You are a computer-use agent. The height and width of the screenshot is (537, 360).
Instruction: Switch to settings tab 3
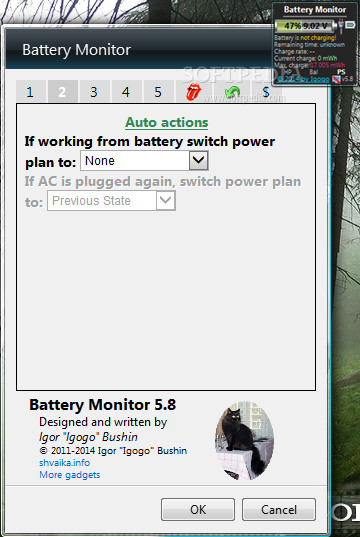94,91
